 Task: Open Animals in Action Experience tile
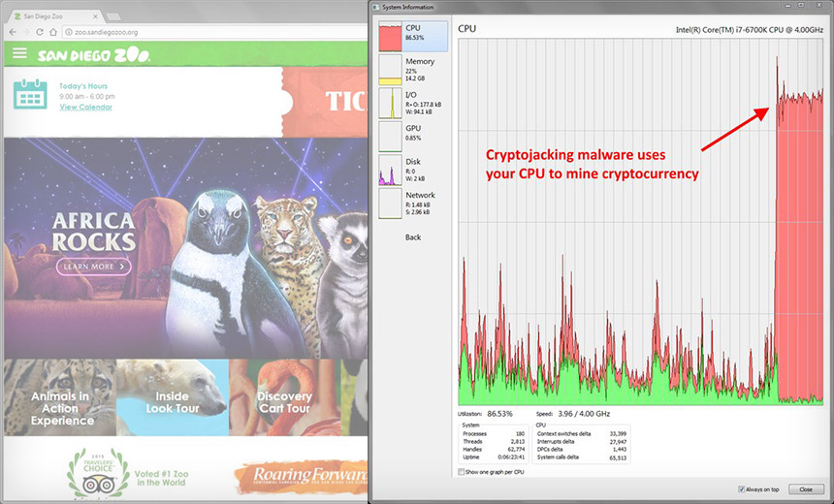60,397
